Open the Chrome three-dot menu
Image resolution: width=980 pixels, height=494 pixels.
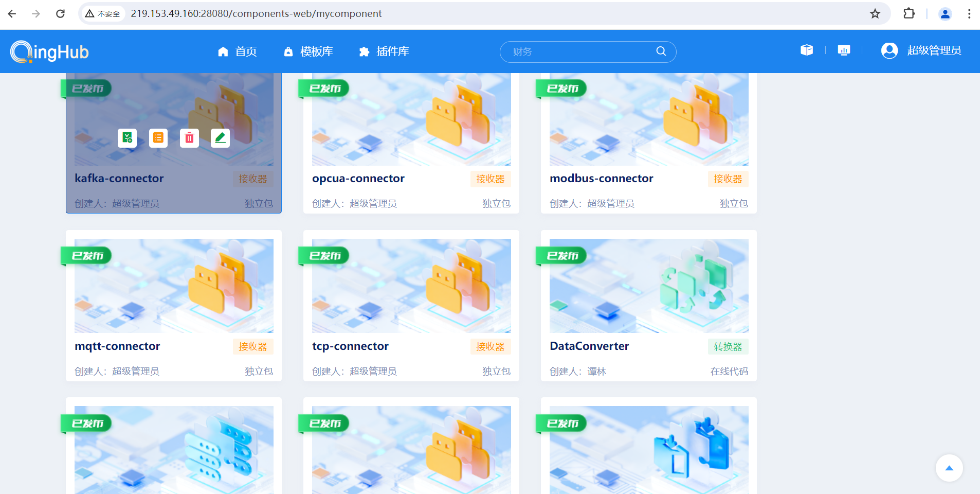pos(969,14)
